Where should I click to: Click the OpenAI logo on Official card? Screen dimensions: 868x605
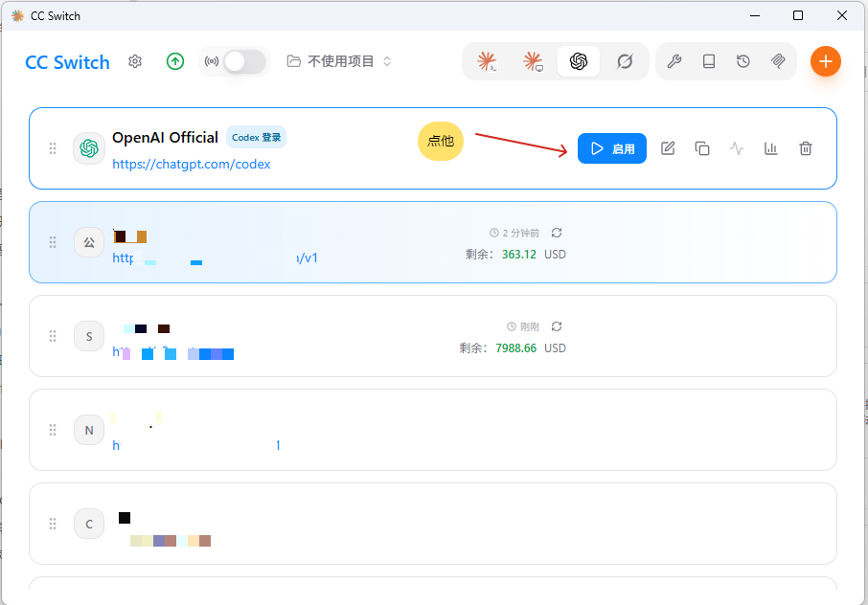pos(89,148)
